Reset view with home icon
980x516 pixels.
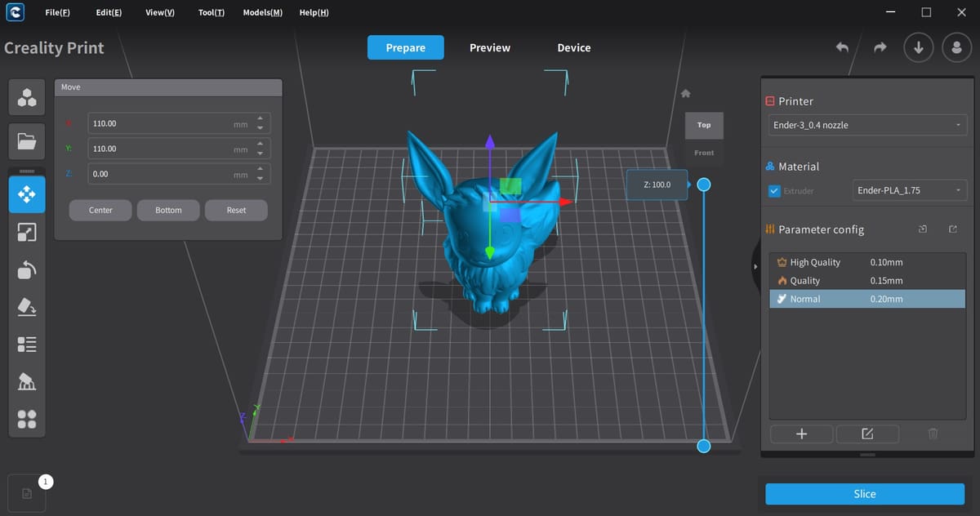[x=686, y=93]
